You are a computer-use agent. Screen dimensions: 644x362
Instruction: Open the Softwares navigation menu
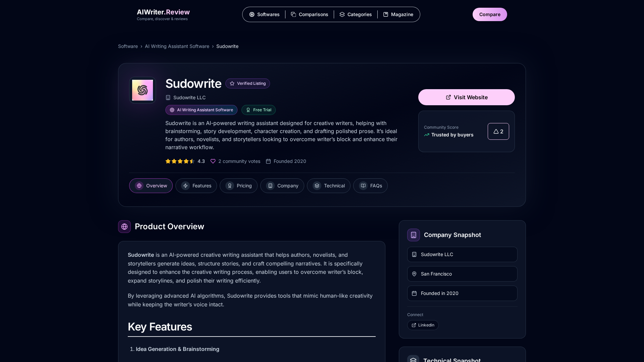(264, 14)
